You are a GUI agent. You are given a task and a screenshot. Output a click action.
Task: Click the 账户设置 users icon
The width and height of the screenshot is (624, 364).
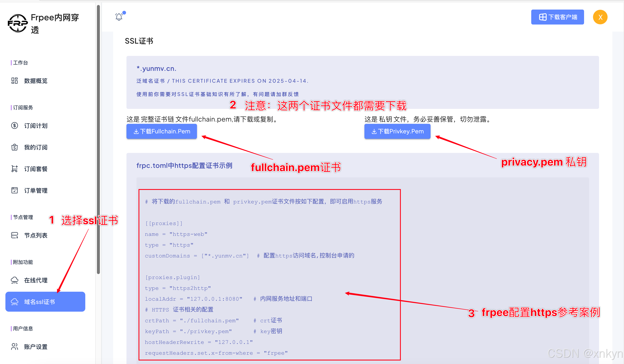click(x=15, y=347)
